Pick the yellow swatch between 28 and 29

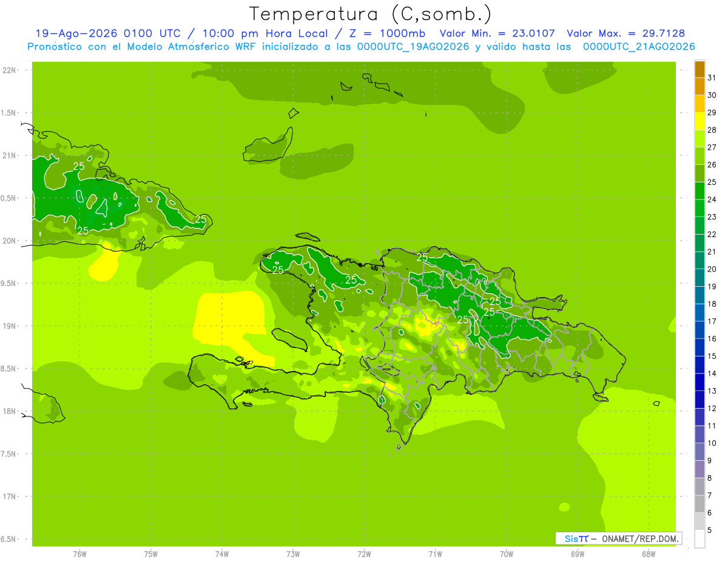tap(699, 121)
